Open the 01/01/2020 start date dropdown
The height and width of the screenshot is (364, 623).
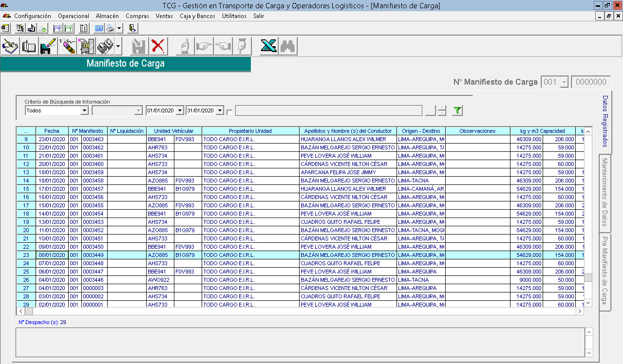click(x=180, y=111)
